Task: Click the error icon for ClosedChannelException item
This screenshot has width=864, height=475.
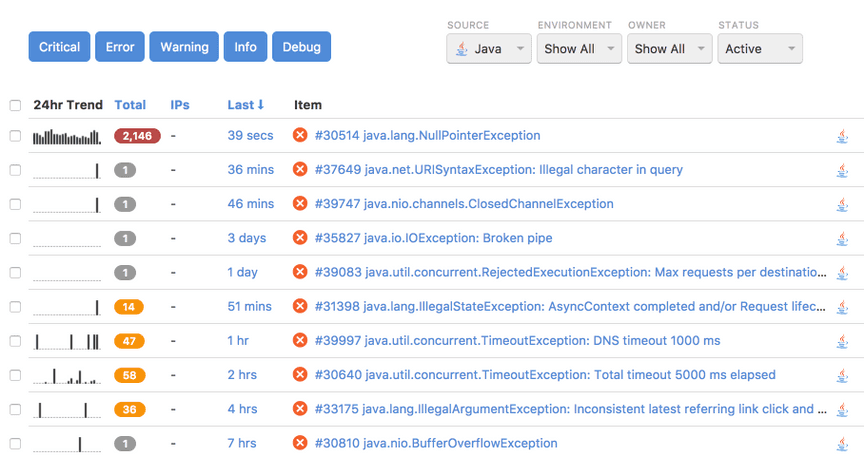Action: click(x=300, y=203)
